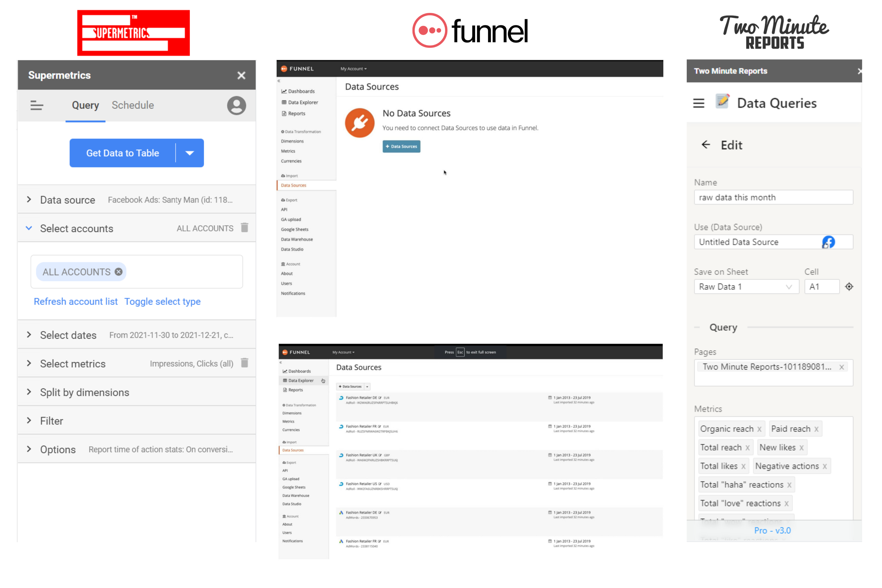Click the cell target picker icon
This screenshot has height=588, width=882.
[849, 287]
